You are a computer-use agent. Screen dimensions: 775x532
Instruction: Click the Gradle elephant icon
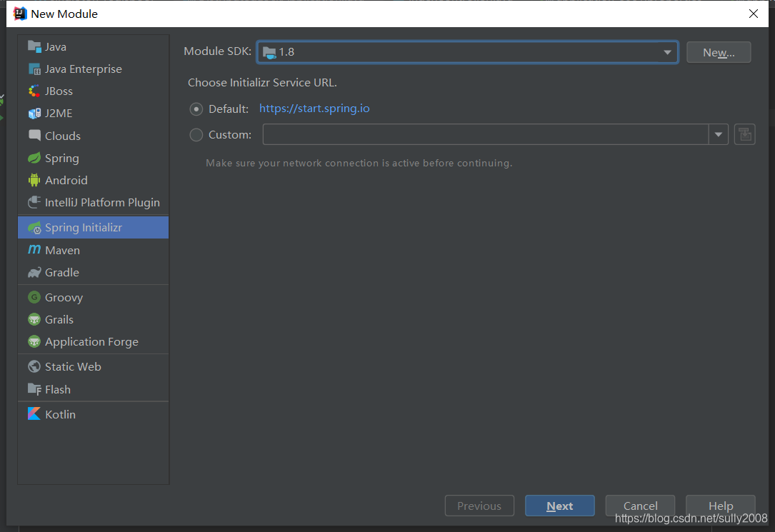tap(34, 272)
